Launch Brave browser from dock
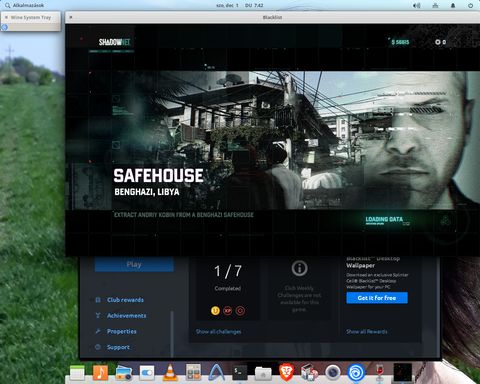This screenshot has height=384, width=480. tap(286, 373)
